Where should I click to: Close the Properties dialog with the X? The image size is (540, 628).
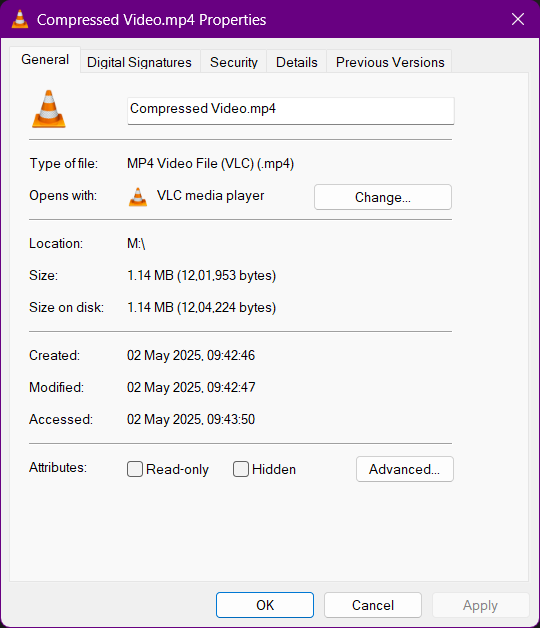pos(518,19)
